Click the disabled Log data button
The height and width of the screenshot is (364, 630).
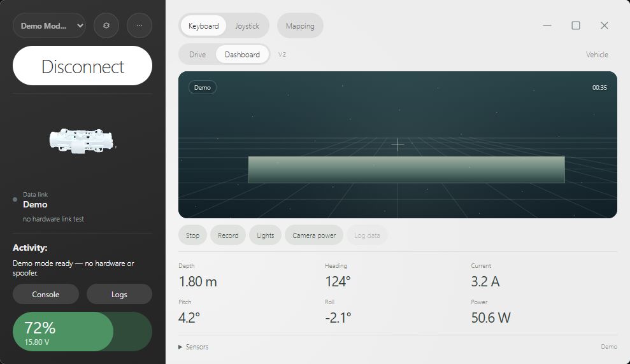tap(367, 235)
